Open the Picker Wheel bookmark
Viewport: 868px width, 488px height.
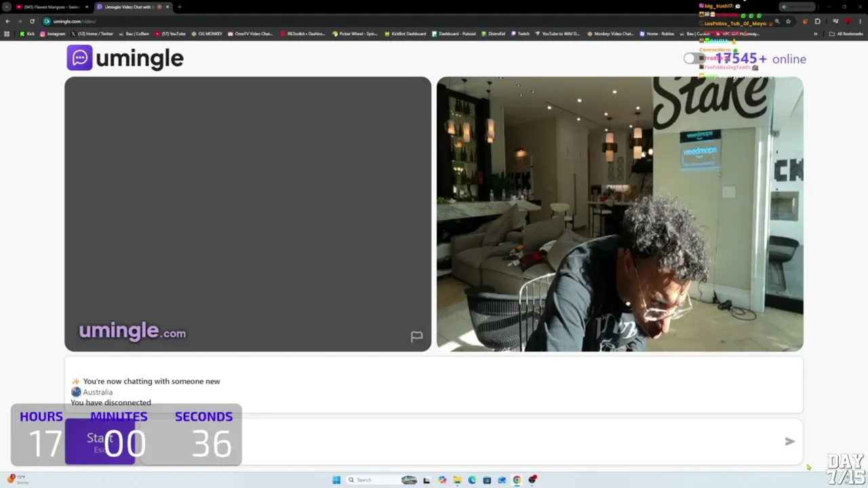pos(355,34)
